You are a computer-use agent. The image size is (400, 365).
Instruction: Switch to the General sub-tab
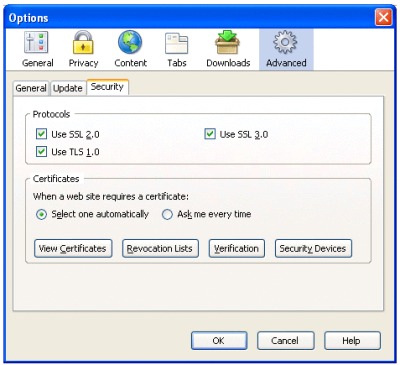point(31,88)
